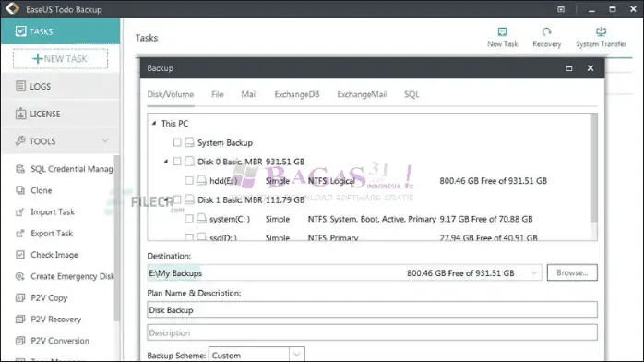Viewport: 644px width, 362px height.
Task: Open SQL Credential Manager tool
Action: pos(71,169)
